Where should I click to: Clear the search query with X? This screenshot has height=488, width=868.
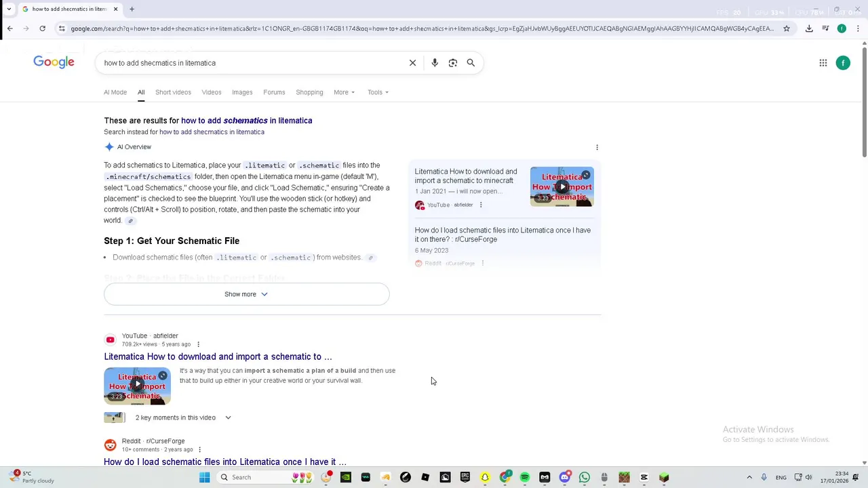point(412,63)
